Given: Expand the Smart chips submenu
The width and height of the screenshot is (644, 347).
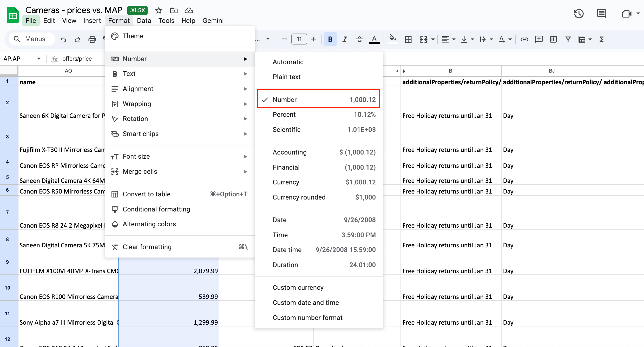Looking at the screenshot, I should coord(179,134).
